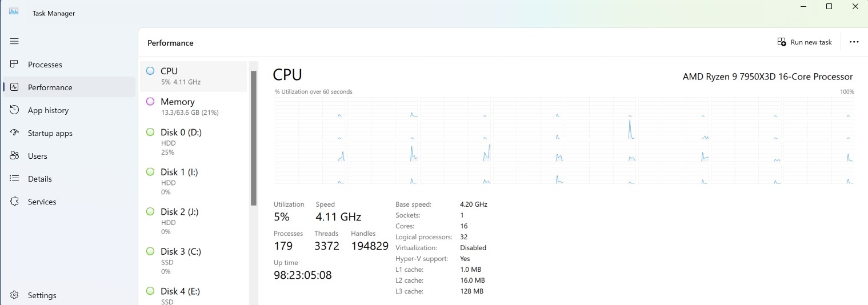Select the CPU resource entry
This screenshot has width=868, height=305.
pyautogui.click(x=194, y=76)
